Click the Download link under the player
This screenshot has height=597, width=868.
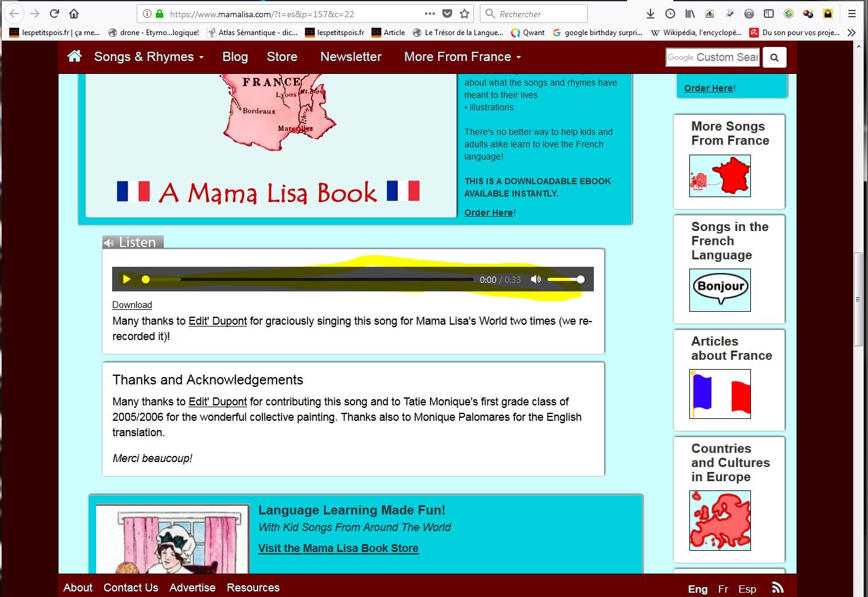coord(132,305)
